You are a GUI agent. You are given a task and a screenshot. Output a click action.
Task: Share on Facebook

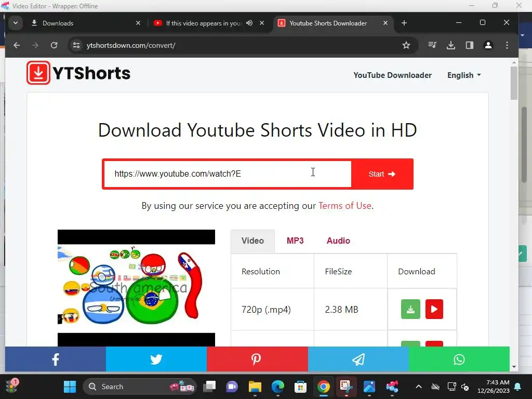coord(55,359)
